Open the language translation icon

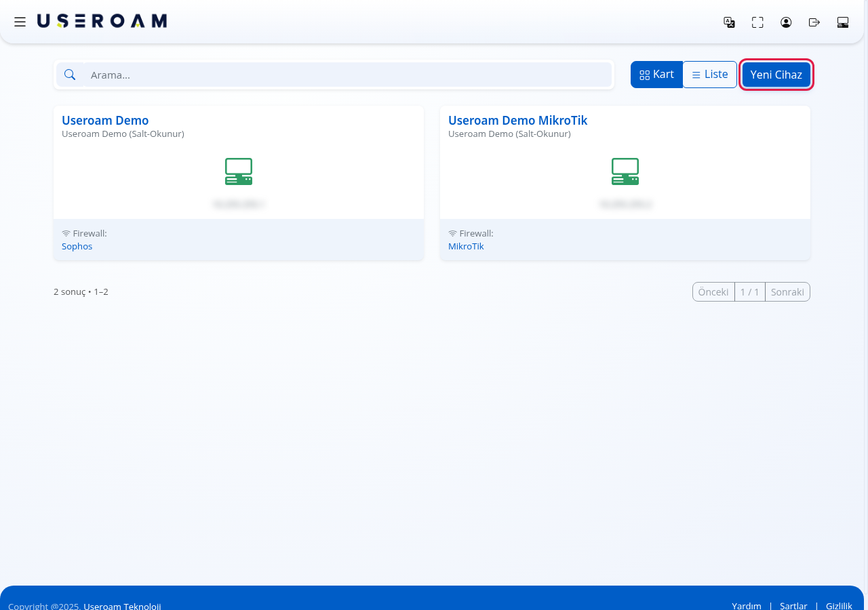tap(729, 22)
